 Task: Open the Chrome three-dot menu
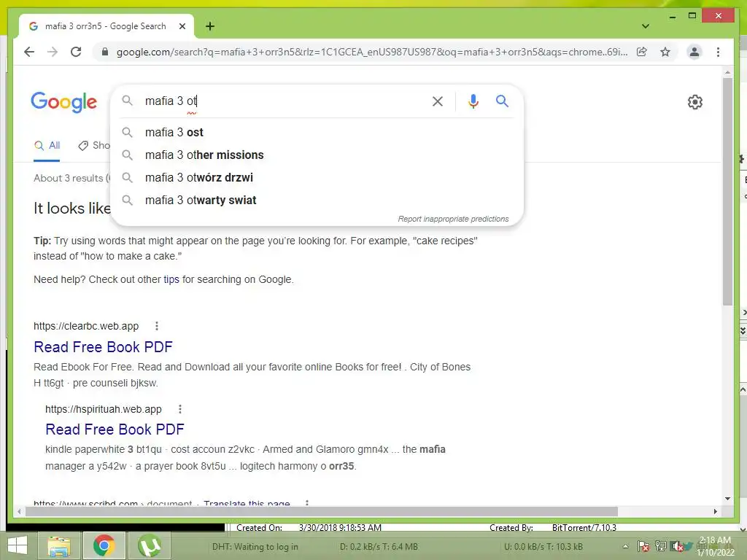click(x=718, y=52)
